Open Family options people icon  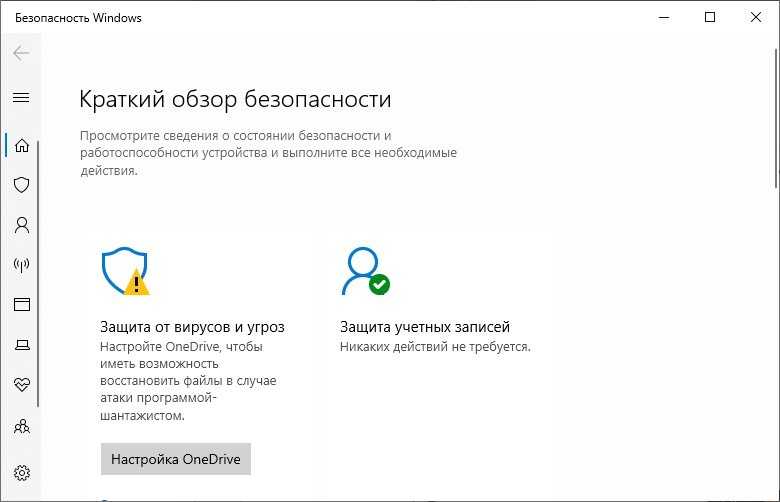22,426
